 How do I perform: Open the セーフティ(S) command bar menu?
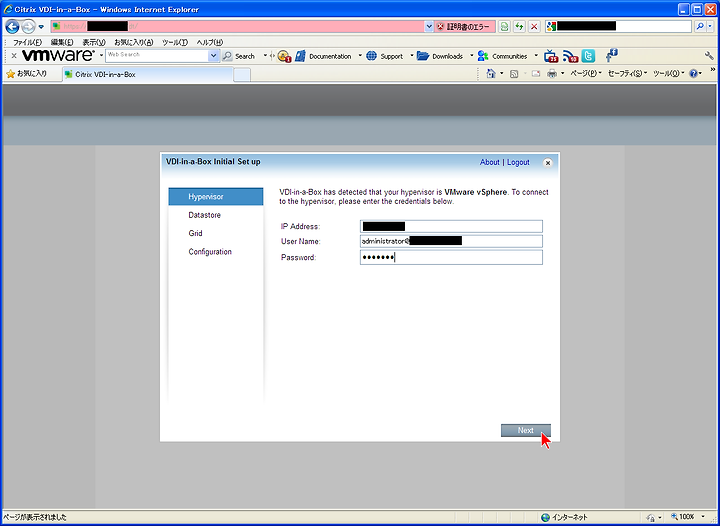click(x=627, y=73)
